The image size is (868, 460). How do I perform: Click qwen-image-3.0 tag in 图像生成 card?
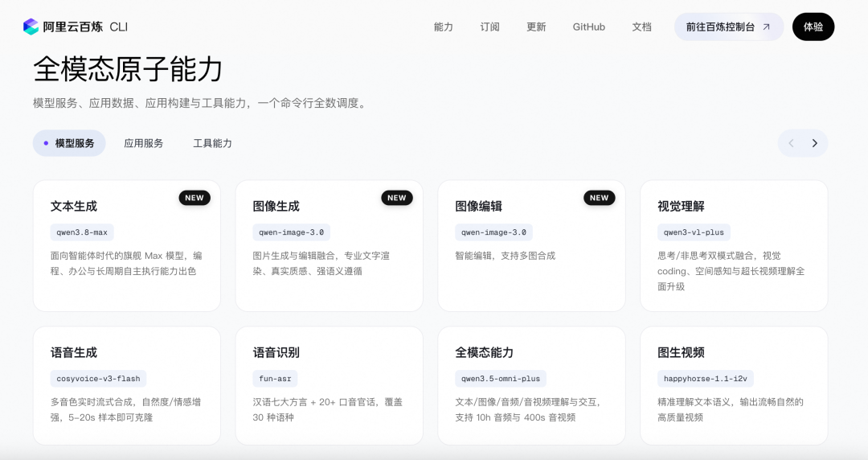point(291,232)
